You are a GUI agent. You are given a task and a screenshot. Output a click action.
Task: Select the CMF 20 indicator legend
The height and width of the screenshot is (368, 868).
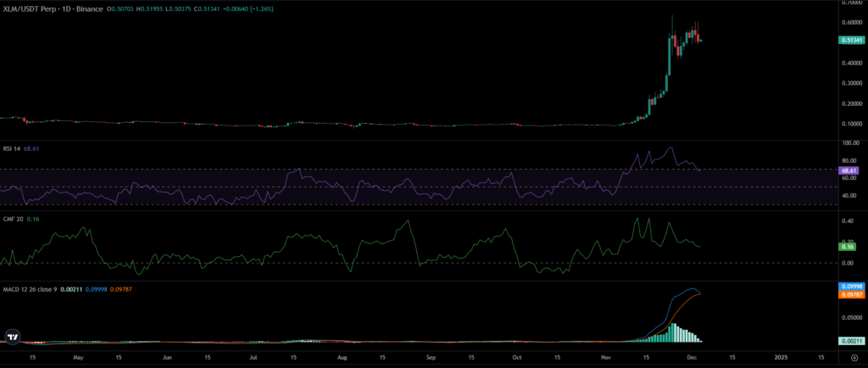click(12, 219)
